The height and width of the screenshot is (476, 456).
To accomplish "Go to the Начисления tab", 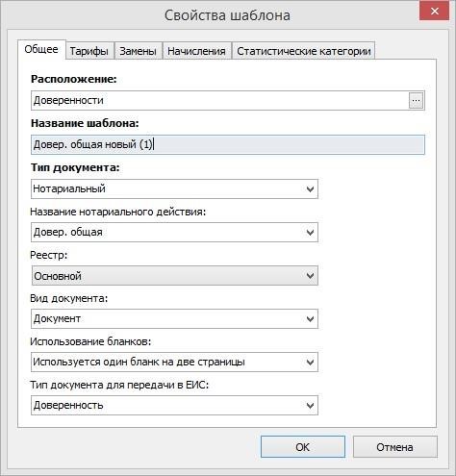I will pyautogui.click(x=196, y=51).
